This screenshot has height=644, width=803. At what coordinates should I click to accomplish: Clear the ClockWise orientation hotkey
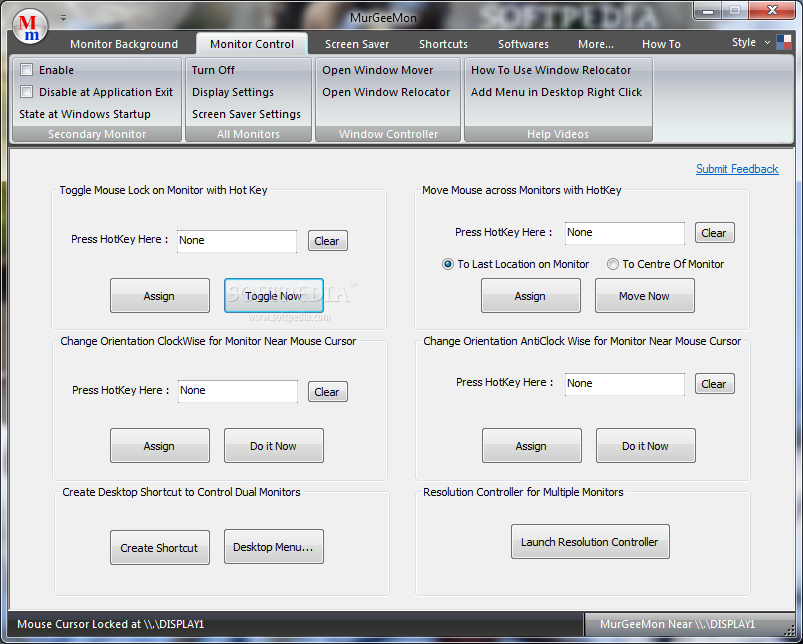pyautogui.click(x=327, y=392)
